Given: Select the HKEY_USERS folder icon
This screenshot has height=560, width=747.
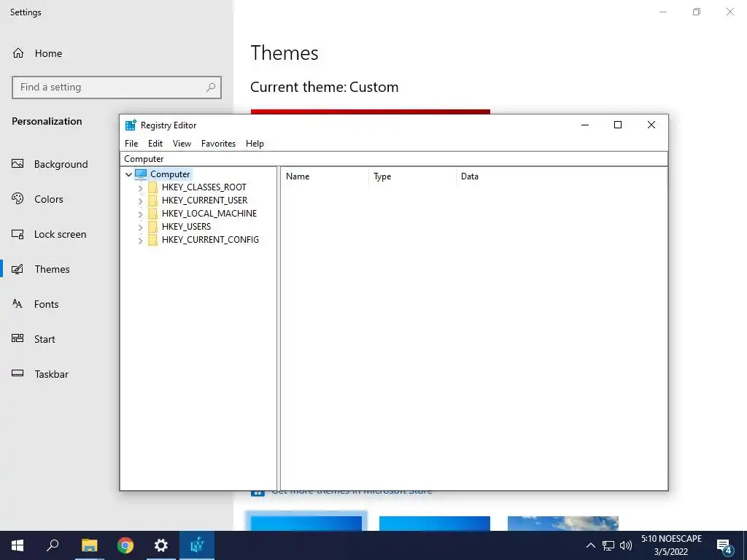Looking at the screenshot, I should (152, 227).
